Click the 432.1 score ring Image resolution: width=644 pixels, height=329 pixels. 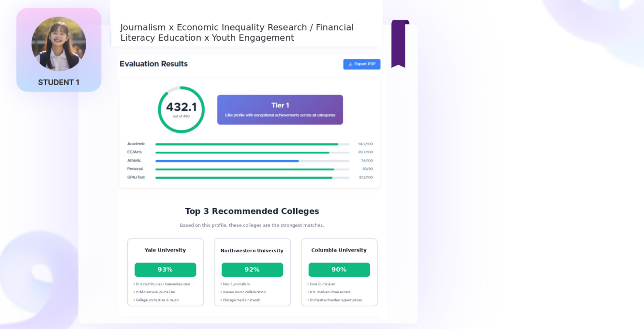[x=181, y=109]
